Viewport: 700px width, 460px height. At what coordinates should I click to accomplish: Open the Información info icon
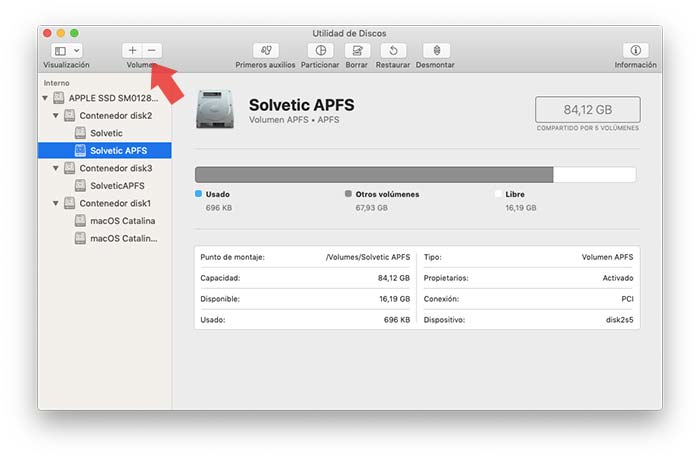[x=636, y=50]
